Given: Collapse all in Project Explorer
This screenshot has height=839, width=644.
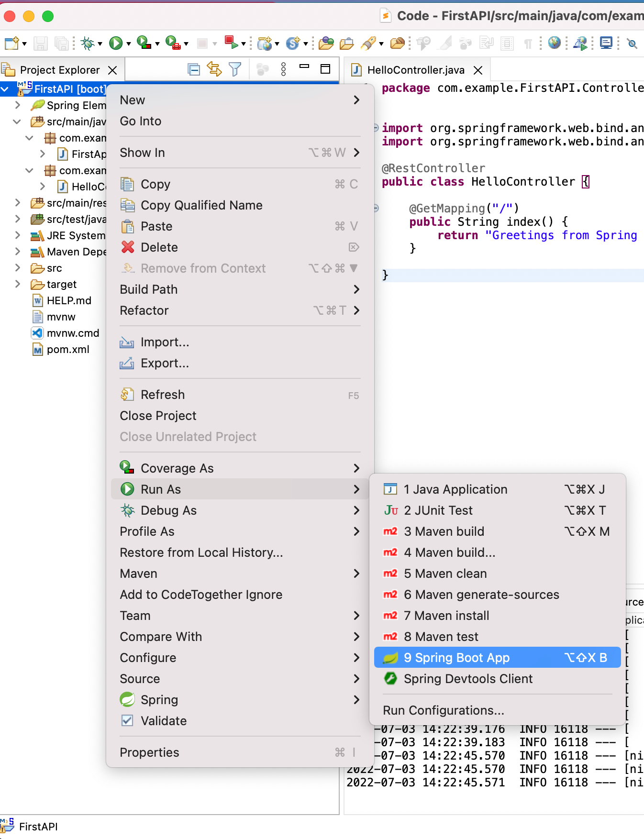Looking at the screenshot, I should [194, 70].
